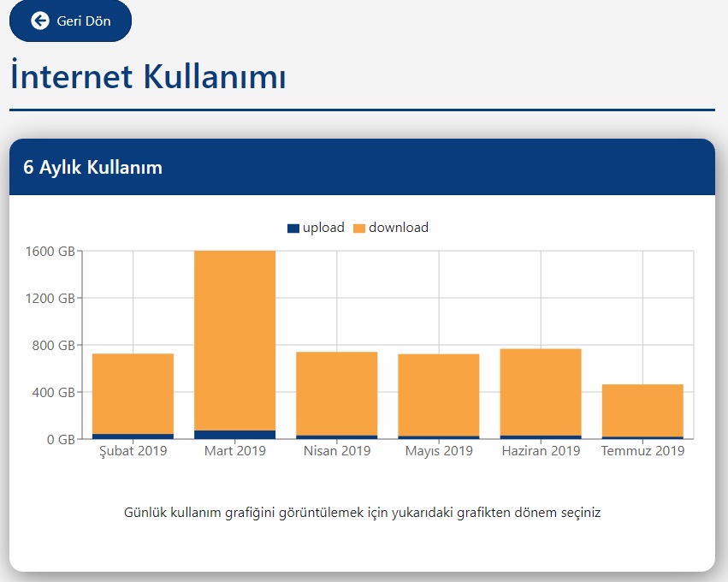Click the 0 GB axis value
The height and width of the screenshot is (582, 728).
point(61,439)
